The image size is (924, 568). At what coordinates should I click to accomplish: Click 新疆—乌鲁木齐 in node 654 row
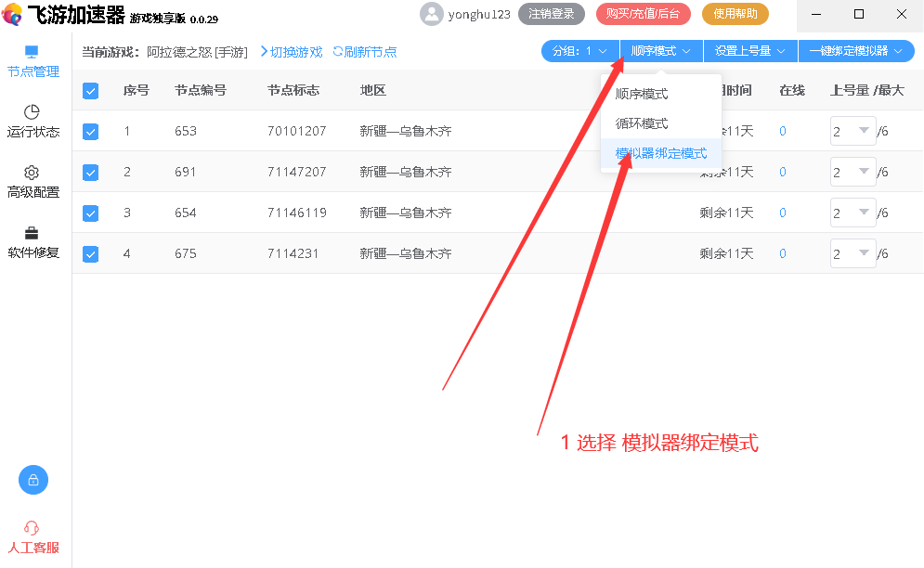click(406, 213)
